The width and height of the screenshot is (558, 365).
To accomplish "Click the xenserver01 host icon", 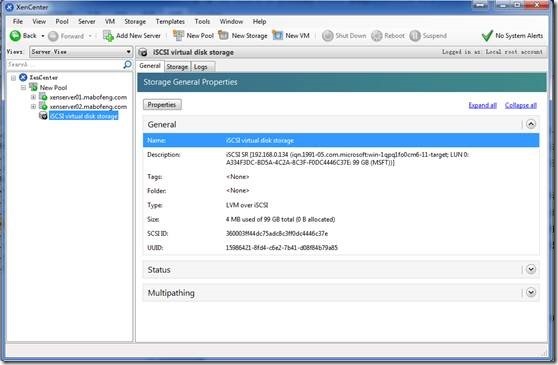I will point(43,97).
